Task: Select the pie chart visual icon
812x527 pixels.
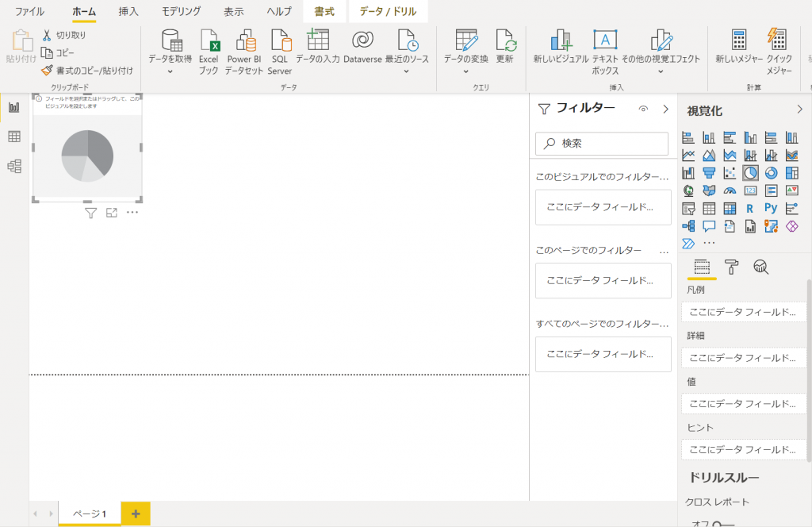Action: click(750, 172)
